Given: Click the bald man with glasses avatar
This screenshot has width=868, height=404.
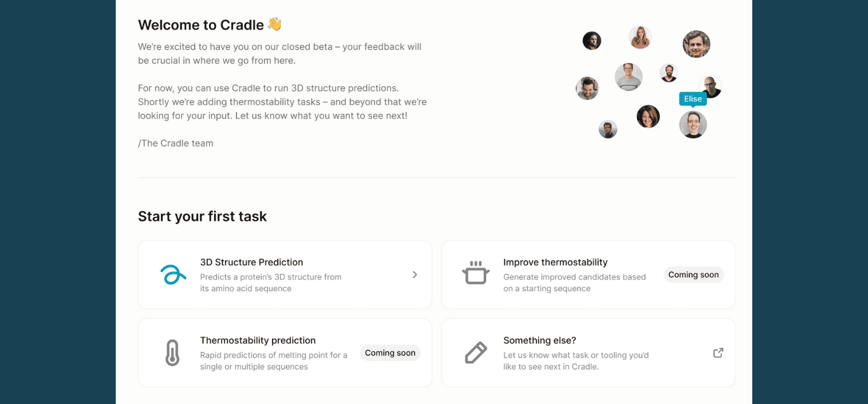Looking at the screenshot, I should [x=711, y=87].
